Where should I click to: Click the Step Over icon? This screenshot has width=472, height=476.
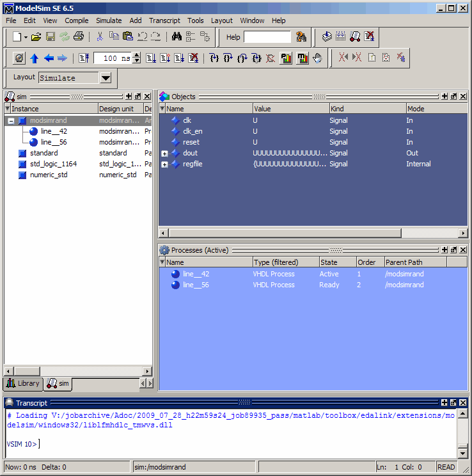(x=228, y=58)
